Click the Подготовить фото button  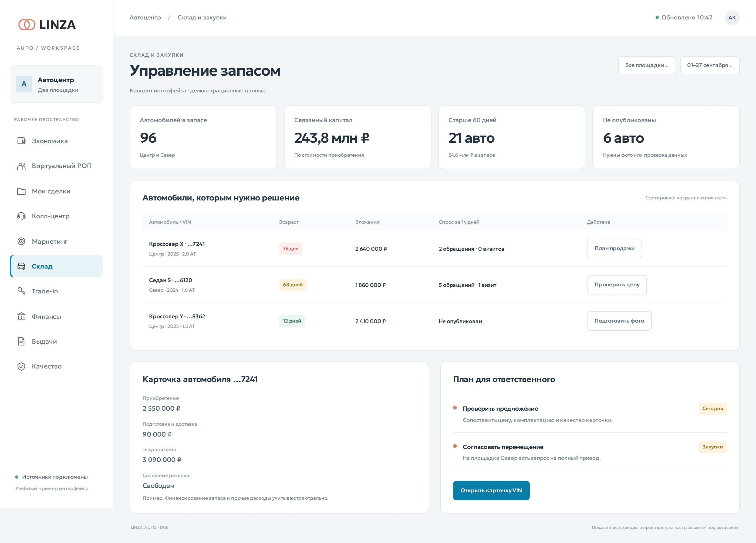point(619,321)
